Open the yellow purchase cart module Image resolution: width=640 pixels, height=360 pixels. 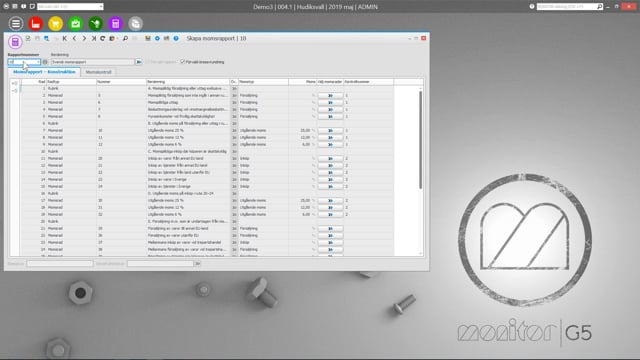tap(56, 24)
